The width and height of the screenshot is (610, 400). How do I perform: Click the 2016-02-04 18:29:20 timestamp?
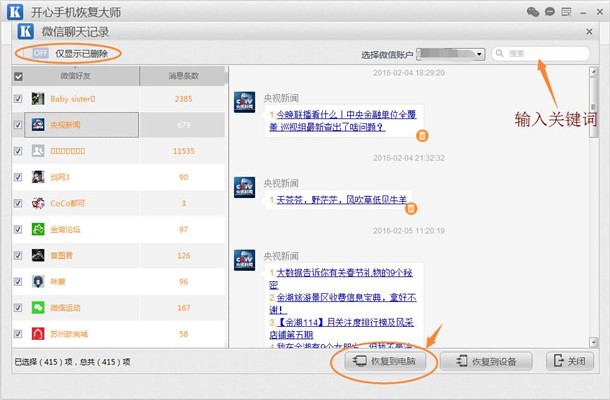click(408, 73)
